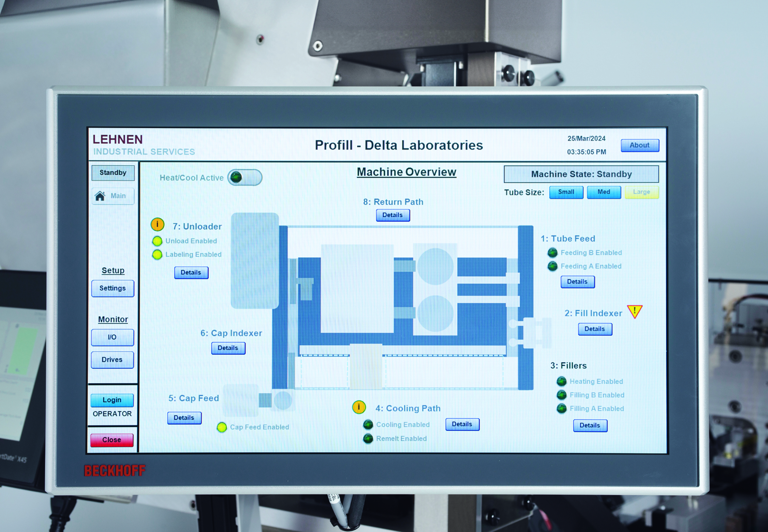
Task: Open Fill Indexer Details
Action: coord(595,329)
